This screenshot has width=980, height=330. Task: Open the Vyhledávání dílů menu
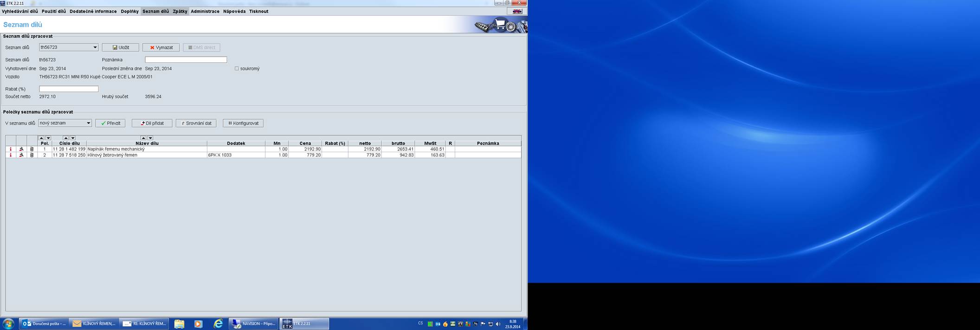coord(20,11)
